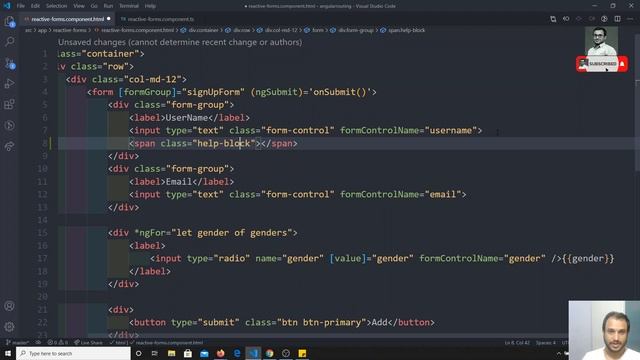The height and width of the screenshot is (360, 640).
Task: Open the Run and Debug view
Action: (9, 84)
